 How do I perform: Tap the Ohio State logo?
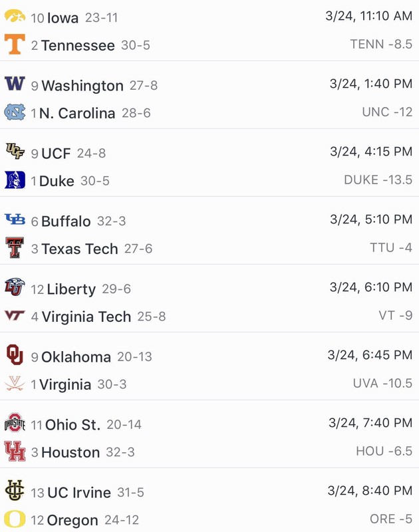(15, 423)
